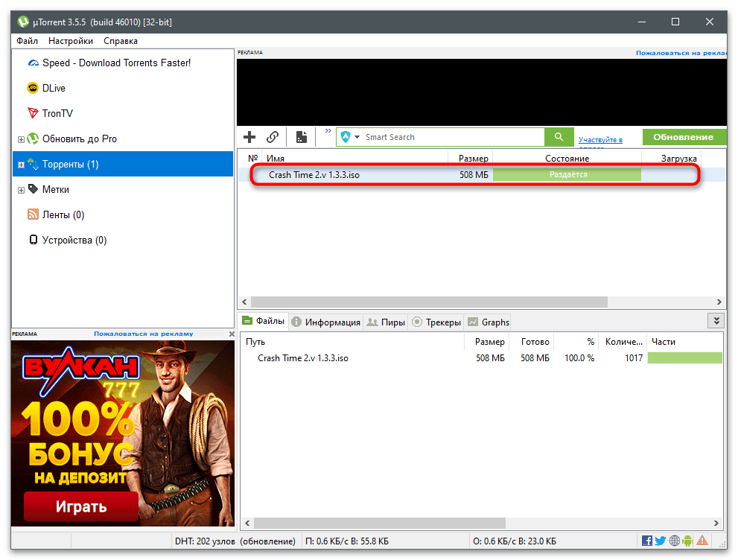Viewport: 738px width, 560px height.
Task: Expand the Метки tree node
Action: [21, 190]
